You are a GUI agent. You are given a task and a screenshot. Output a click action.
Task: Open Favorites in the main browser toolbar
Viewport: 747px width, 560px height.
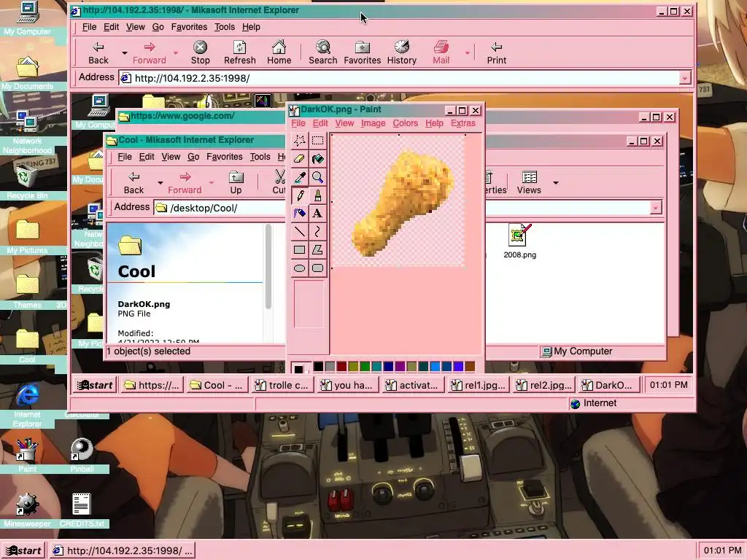pos(363,52)
